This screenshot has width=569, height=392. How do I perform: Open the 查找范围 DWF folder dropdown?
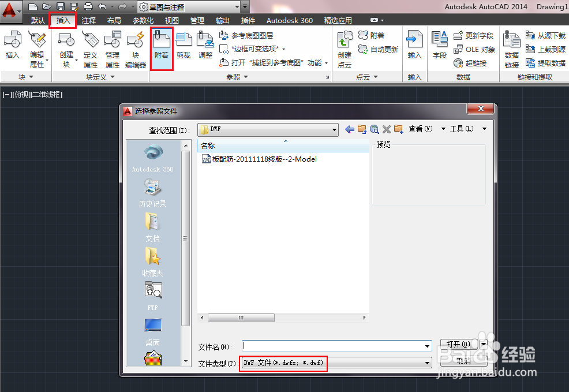(x=334, y=129)
